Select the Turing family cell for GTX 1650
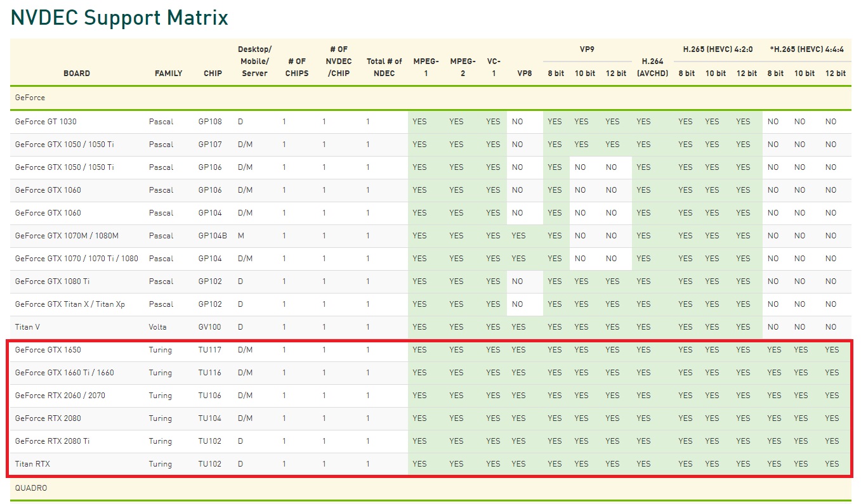 coord(161,350)
